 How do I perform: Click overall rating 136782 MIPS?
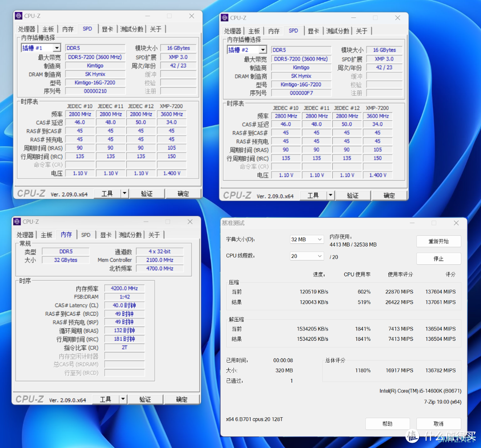coord(440,370)
